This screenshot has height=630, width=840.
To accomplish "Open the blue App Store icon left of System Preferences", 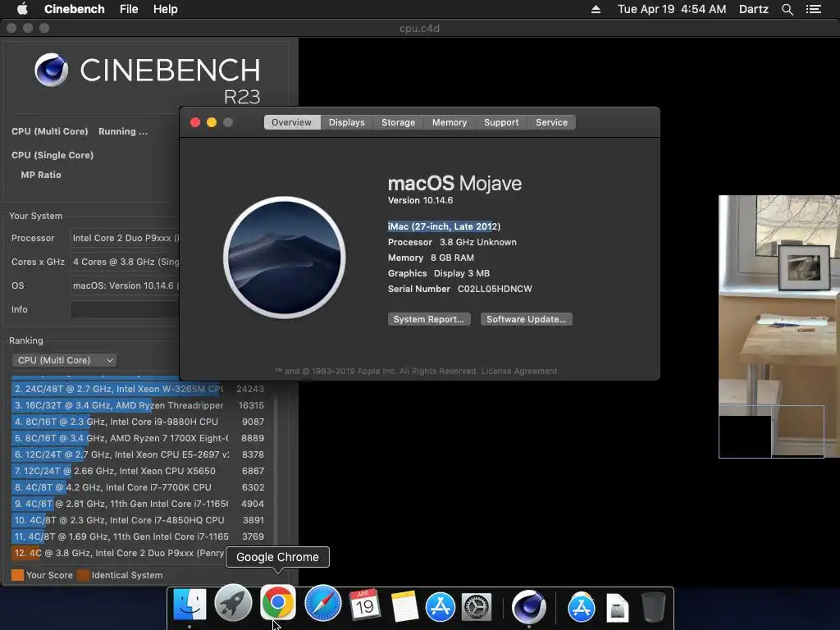I will pyautogui.click(x=441, y=608).
